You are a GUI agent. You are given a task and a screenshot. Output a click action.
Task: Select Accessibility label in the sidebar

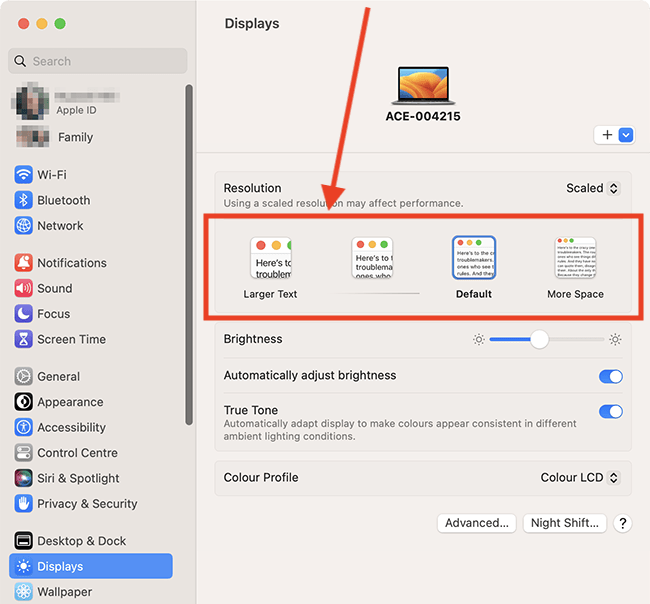click(72, 427)
